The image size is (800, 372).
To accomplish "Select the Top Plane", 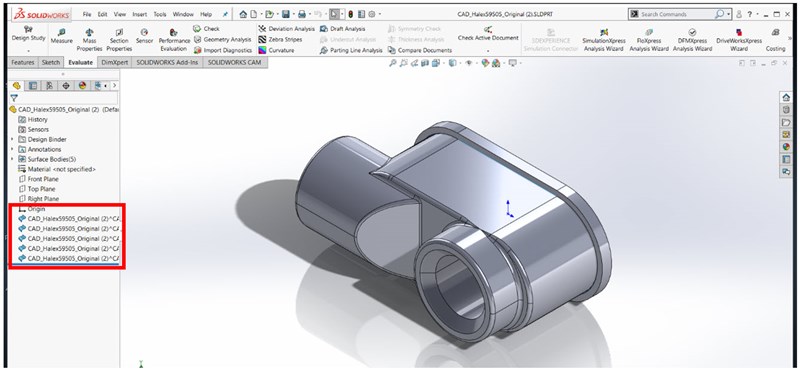I will [36, 189].
